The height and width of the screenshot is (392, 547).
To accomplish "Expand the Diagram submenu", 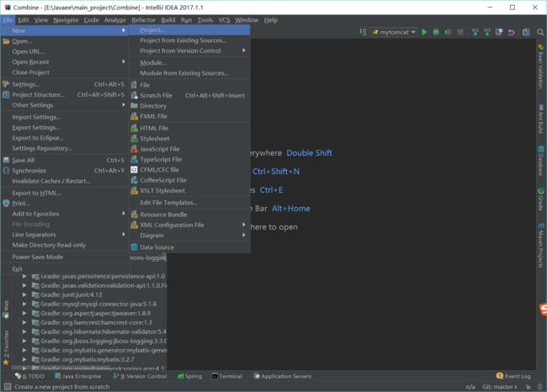I will click(x=189, y=236).
